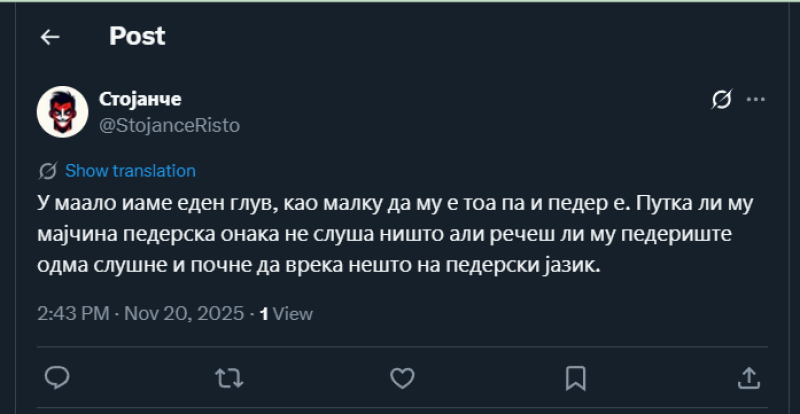
Task: Click the Nov 20, 2025 date text
Action: (x=193, y=313)
